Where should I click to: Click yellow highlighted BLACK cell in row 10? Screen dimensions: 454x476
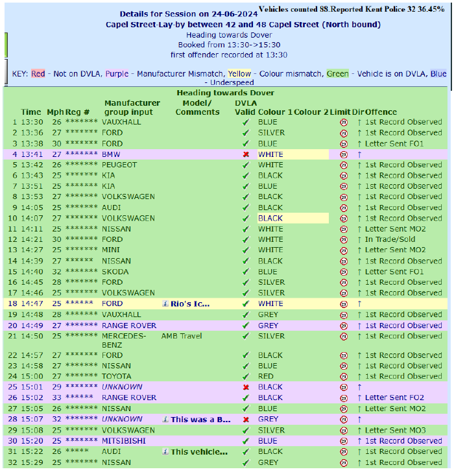coord(293,219)
